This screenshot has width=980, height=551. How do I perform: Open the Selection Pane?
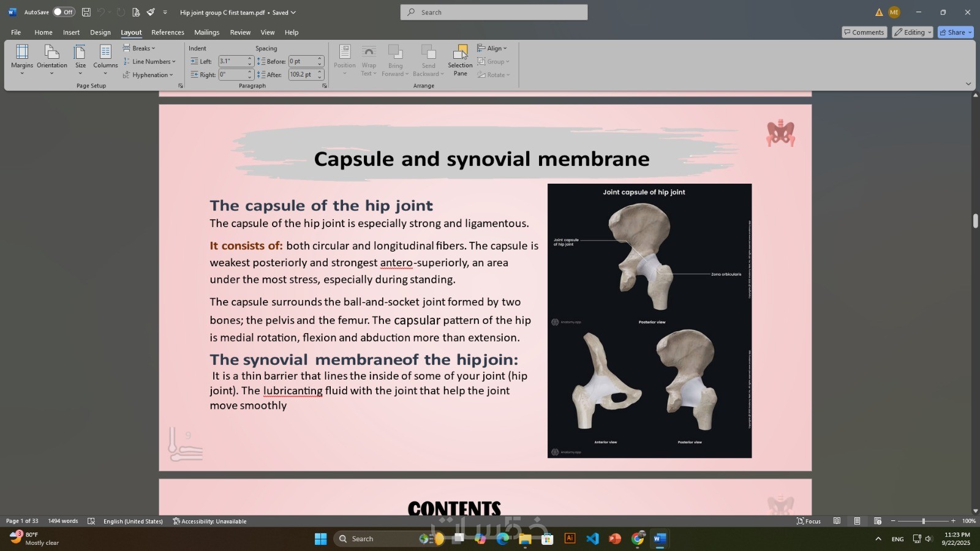click(x=460, y=59)
